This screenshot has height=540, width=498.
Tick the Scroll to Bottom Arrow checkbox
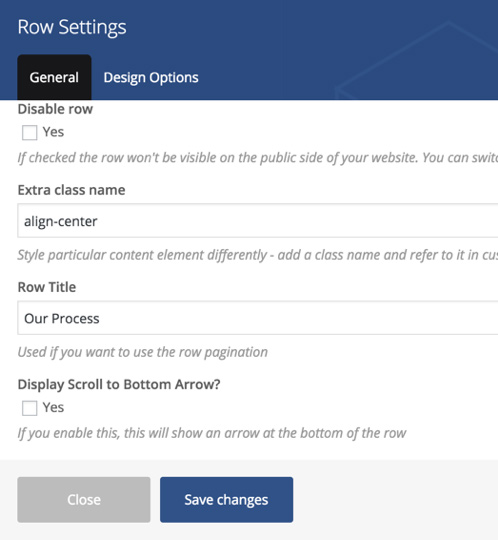pos(29,408)
